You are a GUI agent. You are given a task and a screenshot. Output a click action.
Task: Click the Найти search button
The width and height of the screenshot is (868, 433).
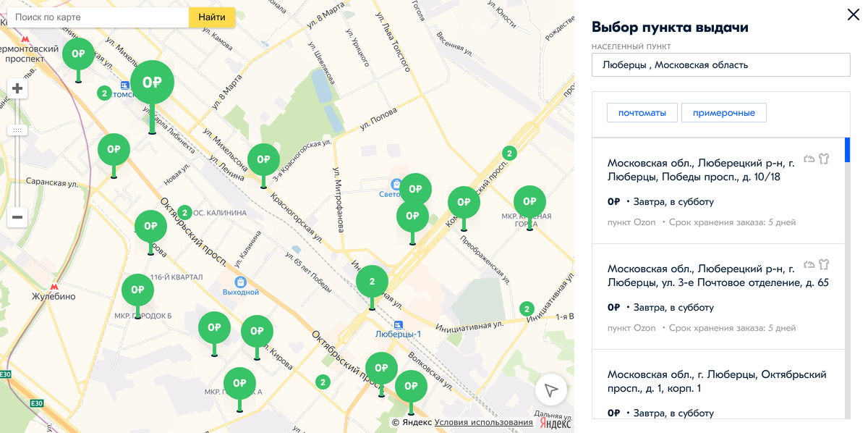coord(212,17)
